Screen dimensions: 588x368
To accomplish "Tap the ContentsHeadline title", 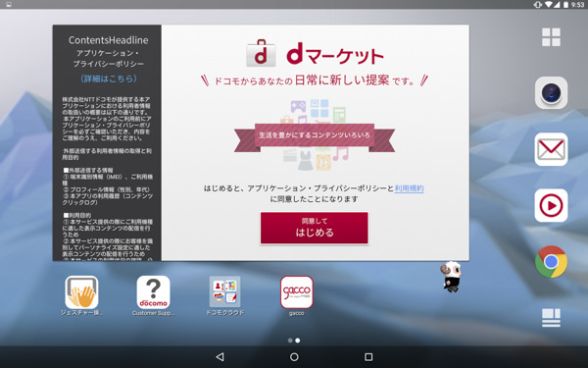I will [x=109, y=40].
